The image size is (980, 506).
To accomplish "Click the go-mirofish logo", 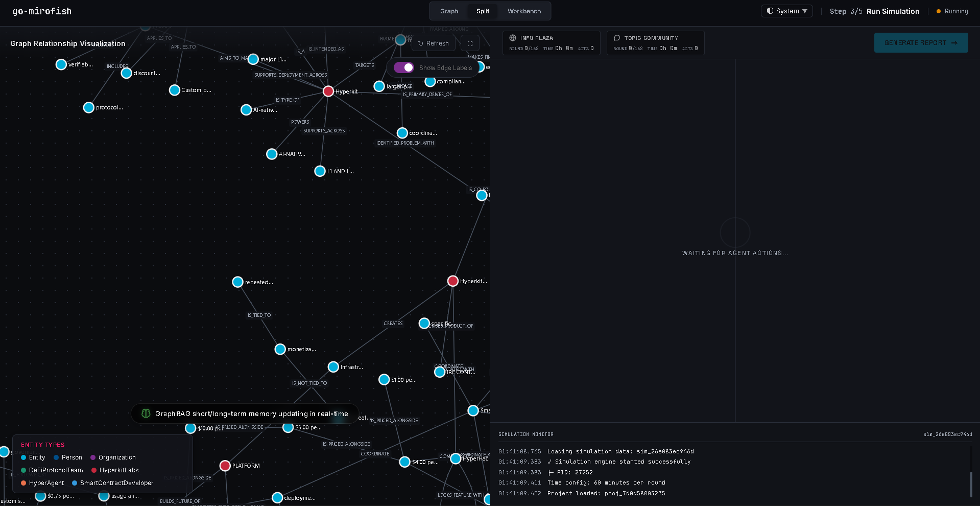I will click(42, 11).
